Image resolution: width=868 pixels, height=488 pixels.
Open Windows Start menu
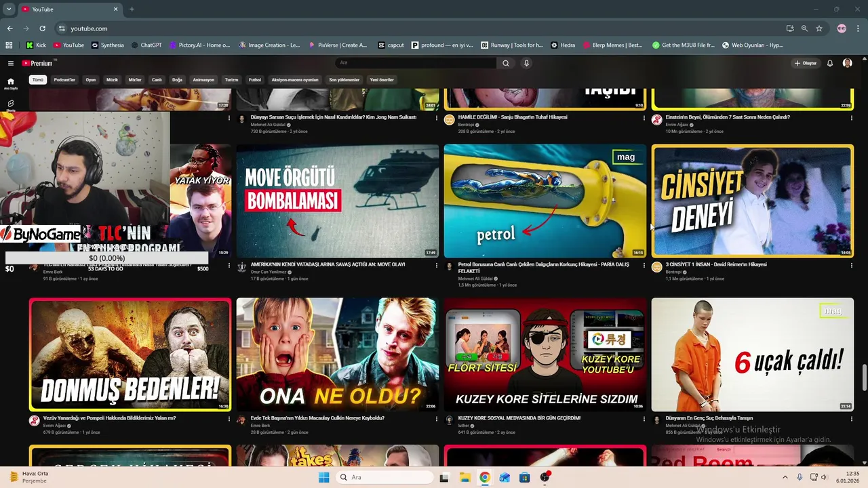(x=324, y=477)
